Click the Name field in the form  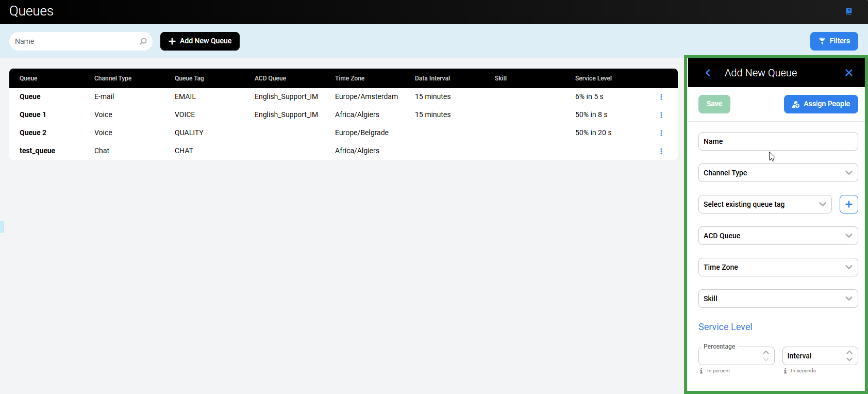[x=778, y=141]
